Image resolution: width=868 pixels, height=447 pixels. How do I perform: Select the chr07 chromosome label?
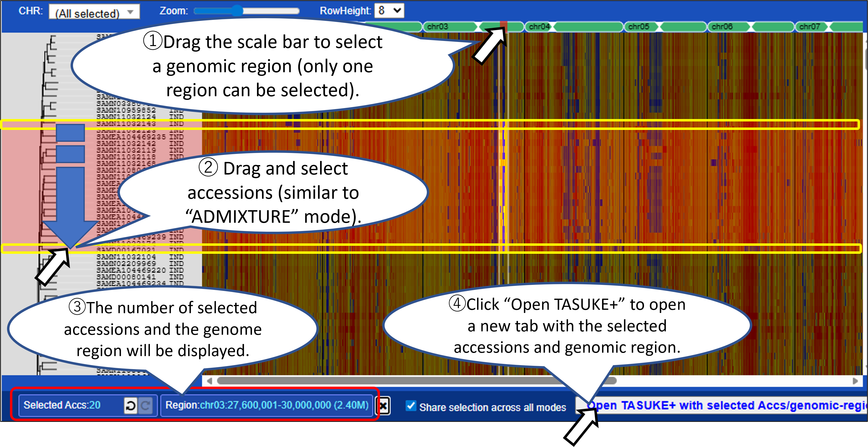click(809, 27)
